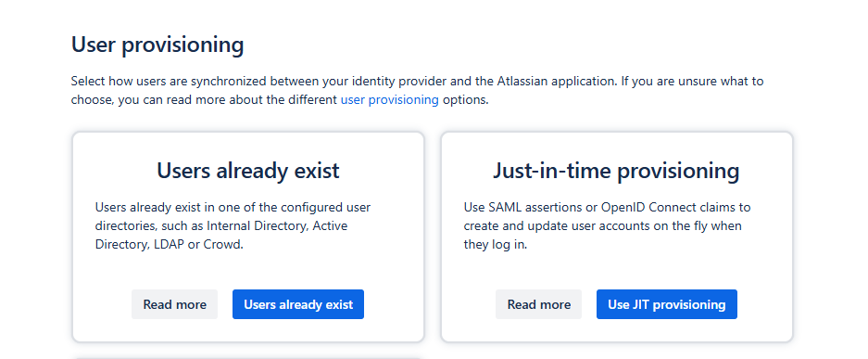Click the Users already exist description paragraph
The width and height of the screenshot is (868, 359).
[x=233, y=225]
